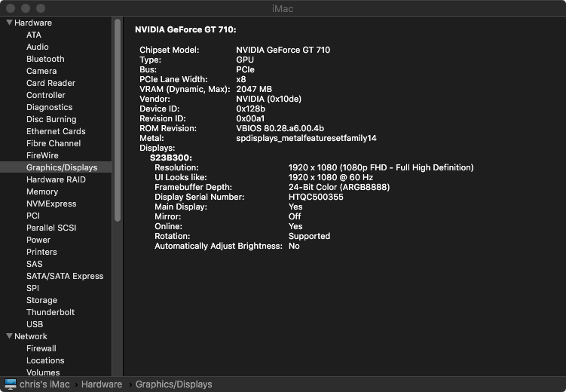
Task: Click the Vendor value NVIDIA (0x10de)
Action: (268, 99)
